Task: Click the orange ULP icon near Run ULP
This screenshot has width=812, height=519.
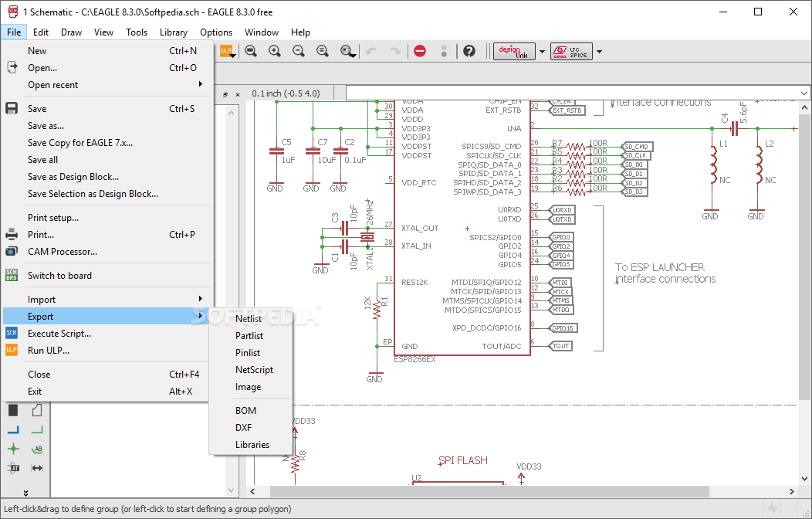Action: 12,350
